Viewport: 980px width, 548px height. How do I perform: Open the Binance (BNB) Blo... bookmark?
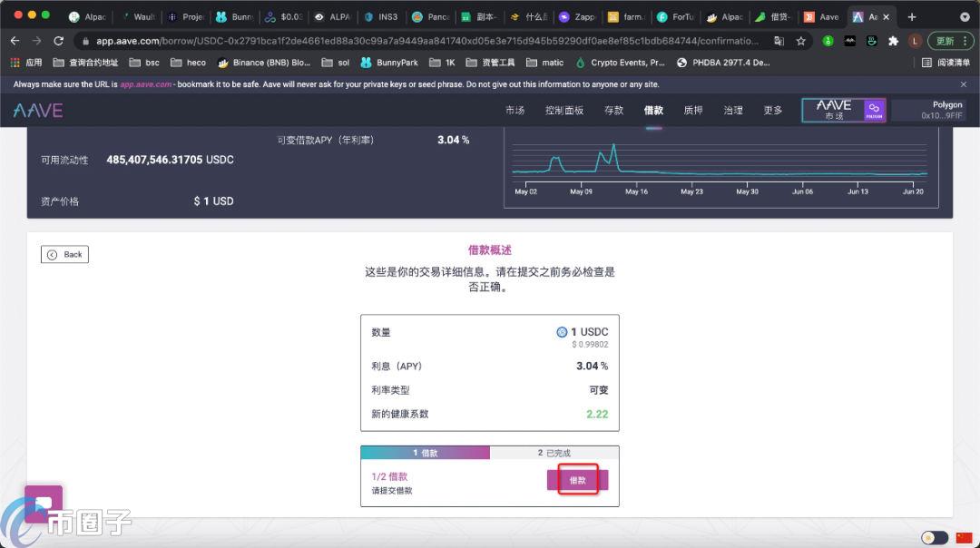pos(264,63)
